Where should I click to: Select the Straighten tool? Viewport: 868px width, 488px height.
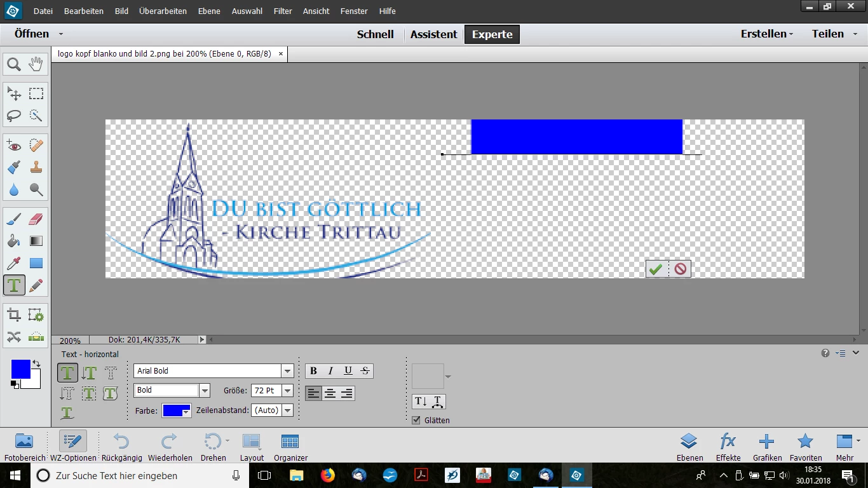tap(36, 337)
